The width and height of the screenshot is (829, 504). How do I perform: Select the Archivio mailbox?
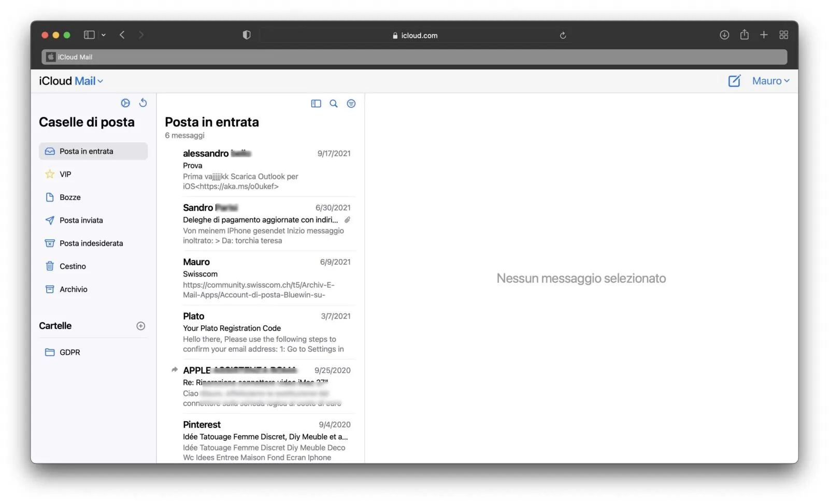pyautogui.click(x=74, y=289)
